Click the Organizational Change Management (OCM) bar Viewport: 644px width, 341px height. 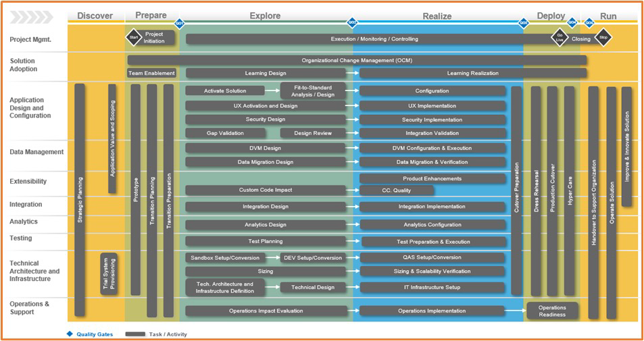pos(357,60)
